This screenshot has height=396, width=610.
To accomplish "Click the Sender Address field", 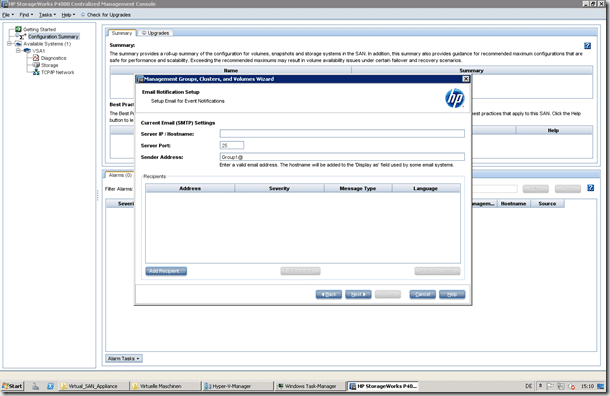I will coord(342,157).
